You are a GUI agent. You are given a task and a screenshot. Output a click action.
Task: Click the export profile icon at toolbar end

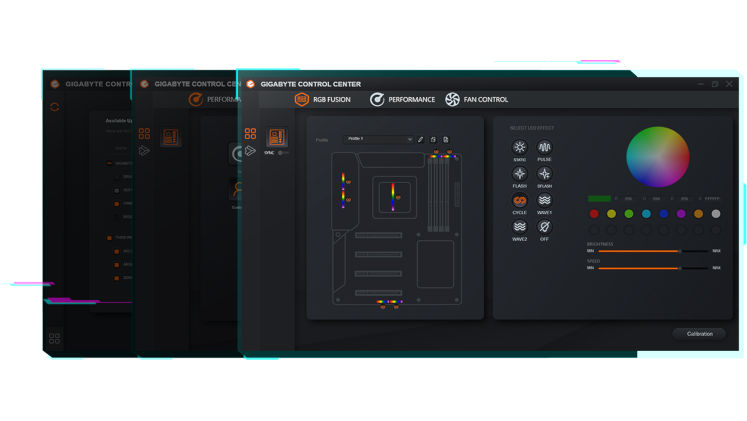coord(446,140)
